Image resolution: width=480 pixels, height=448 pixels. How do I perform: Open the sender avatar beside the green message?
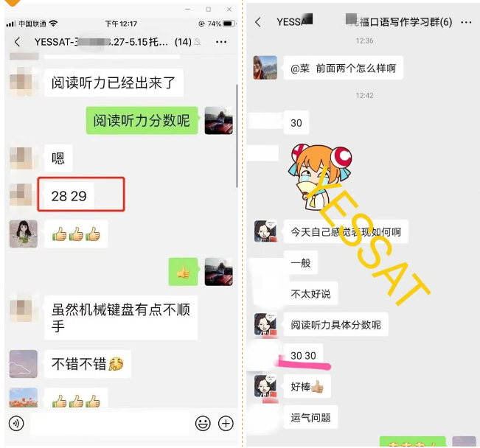coord(218,121)
